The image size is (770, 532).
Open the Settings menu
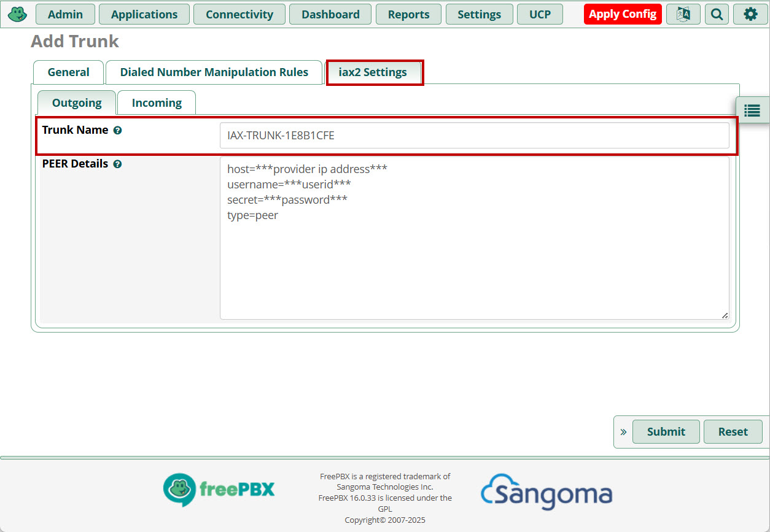coord(479,14)
